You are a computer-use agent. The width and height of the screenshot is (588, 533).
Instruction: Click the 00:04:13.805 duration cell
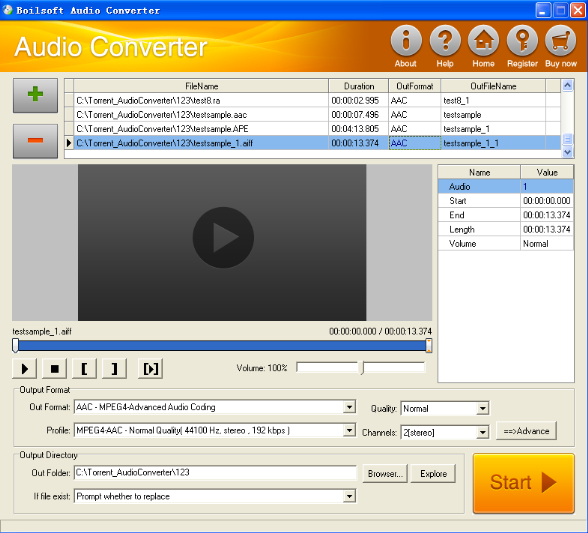(358, 129)
